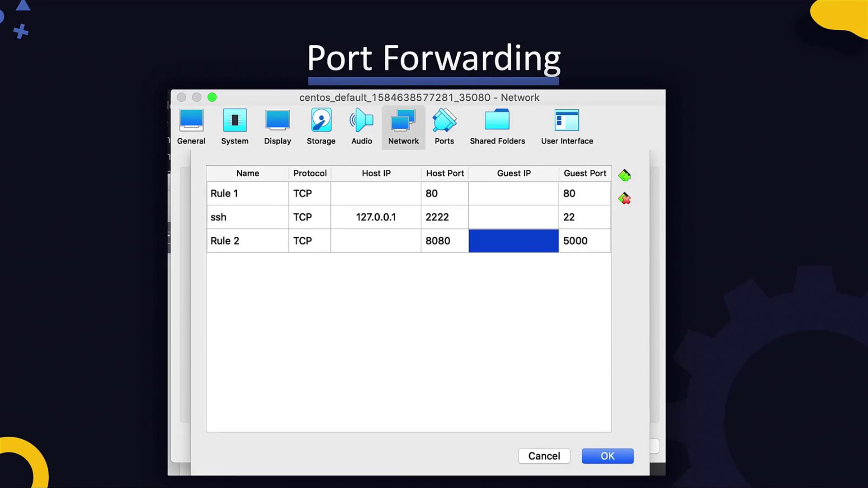The height and width of the screenshot is (488, 868).
Task: Select the ssh Host IP cell 127.0.0.1
Action: [x=376, y=217]
